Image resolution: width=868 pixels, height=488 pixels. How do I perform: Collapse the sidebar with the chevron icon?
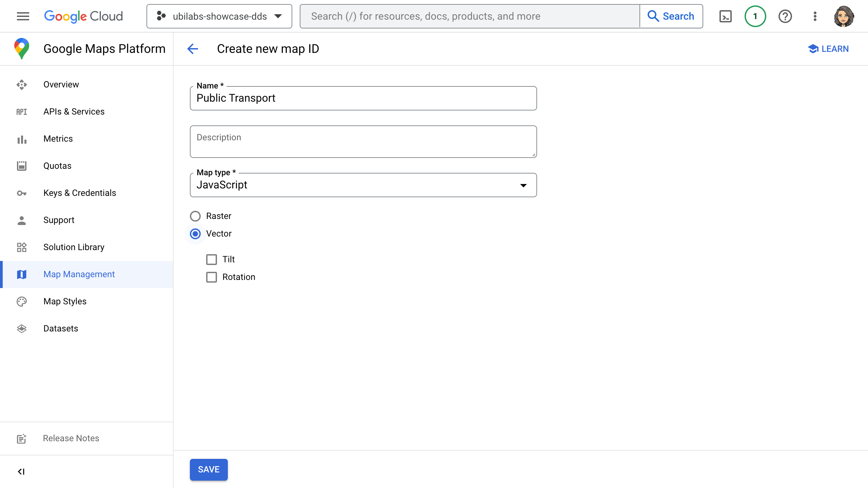[21, 471]
